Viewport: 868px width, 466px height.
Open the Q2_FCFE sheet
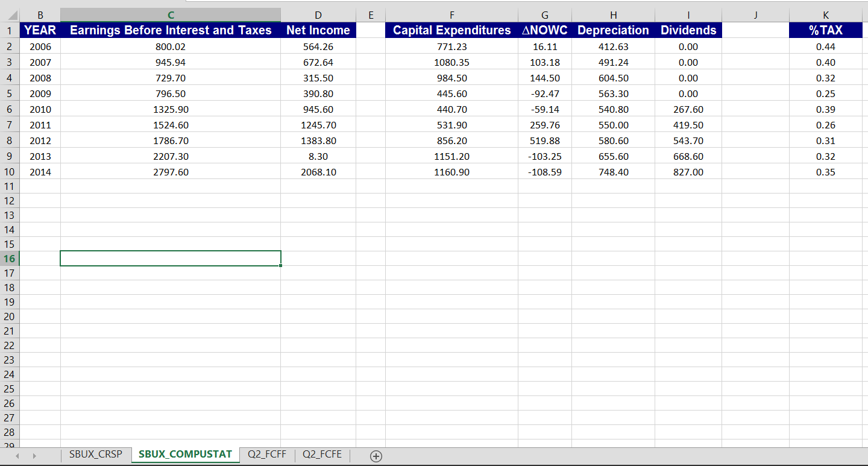tap(321, 455)
